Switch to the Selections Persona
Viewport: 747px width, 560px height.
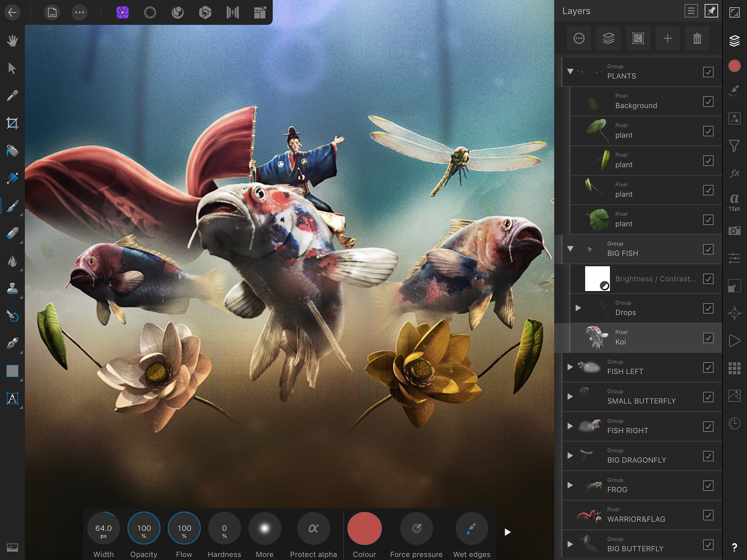[150, 12]
